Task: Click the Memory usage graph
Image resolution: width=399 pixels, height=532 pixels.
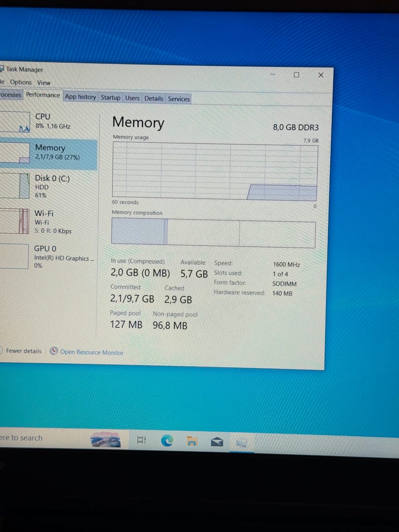Action: coord(215,171)
